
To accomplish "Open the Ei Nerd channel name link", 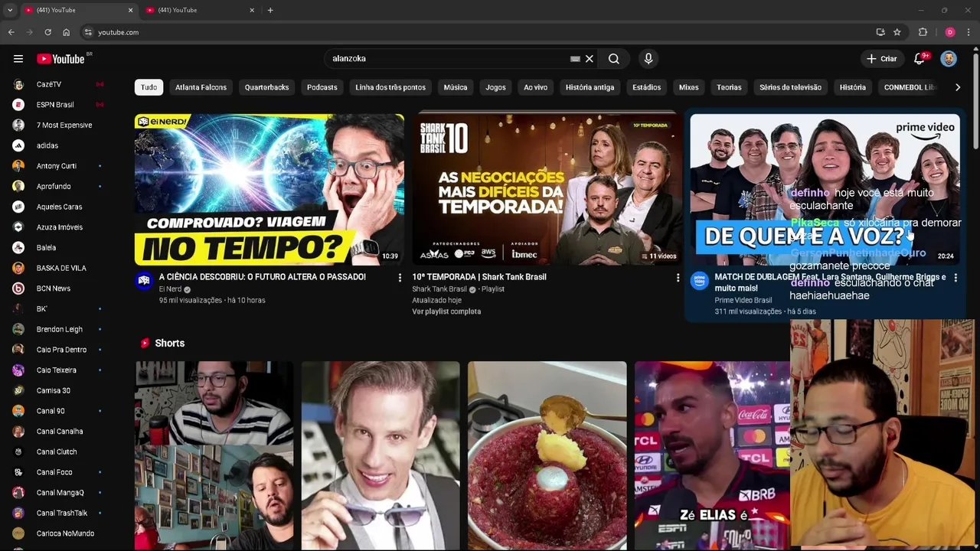I will pos(170,289).
